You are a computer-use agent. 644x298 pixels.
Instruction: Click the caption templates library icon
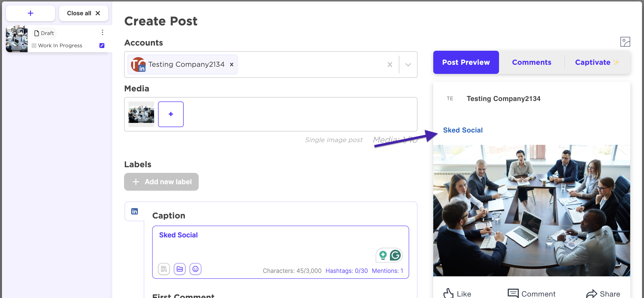(x=164, y=269)
